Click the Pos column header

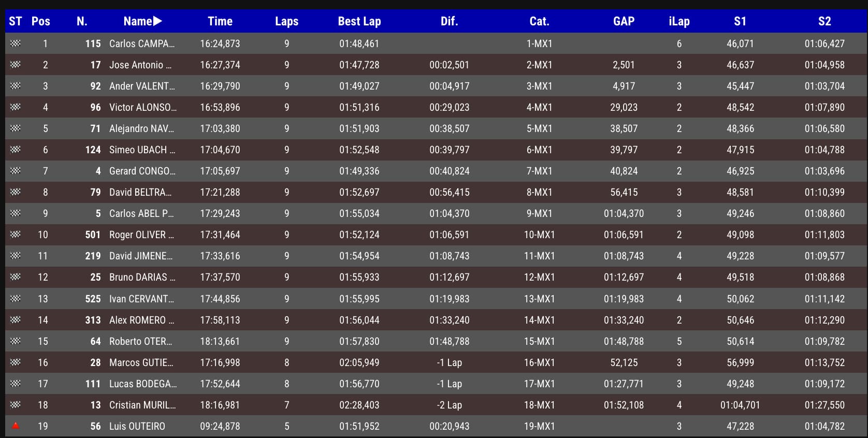point(40,21)
